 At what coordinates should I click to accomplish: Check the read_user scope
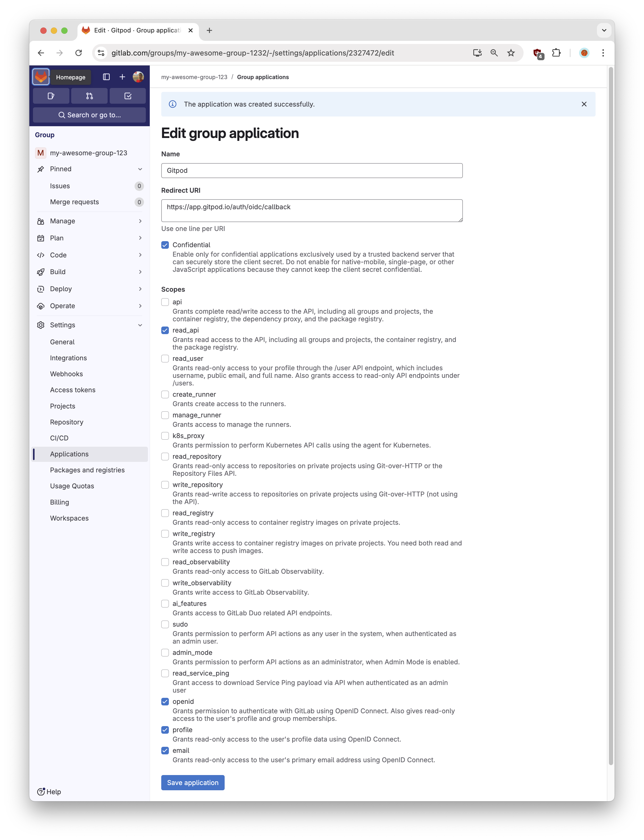pos(165,358)
